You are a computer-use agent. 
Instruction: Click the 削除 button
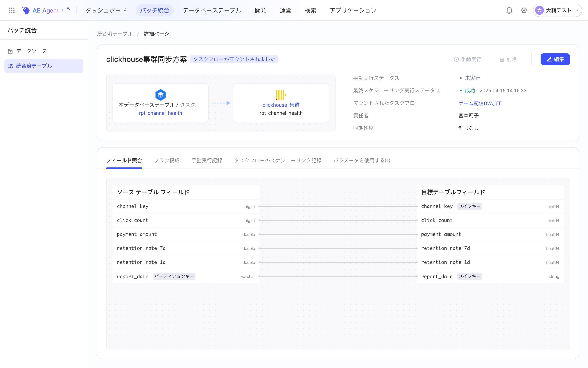[x=508, y=59]
